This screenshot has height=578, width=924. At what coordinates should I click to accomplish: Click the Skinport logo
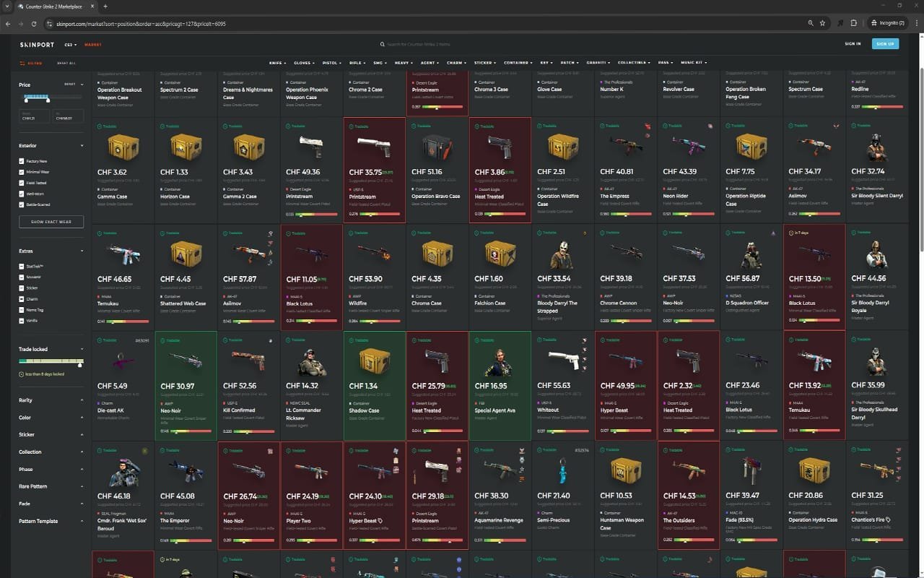pos(38,44)
